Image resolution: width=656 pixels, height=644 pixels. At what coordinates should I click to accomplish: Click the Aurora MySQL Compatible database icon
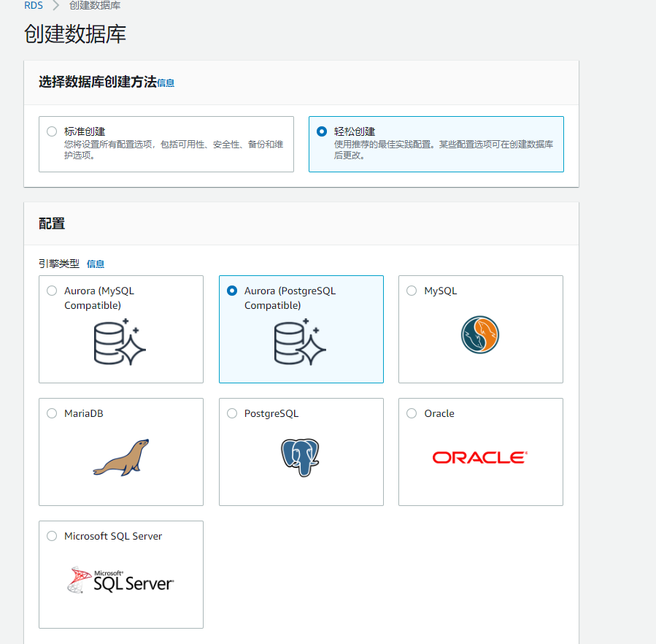120,342
